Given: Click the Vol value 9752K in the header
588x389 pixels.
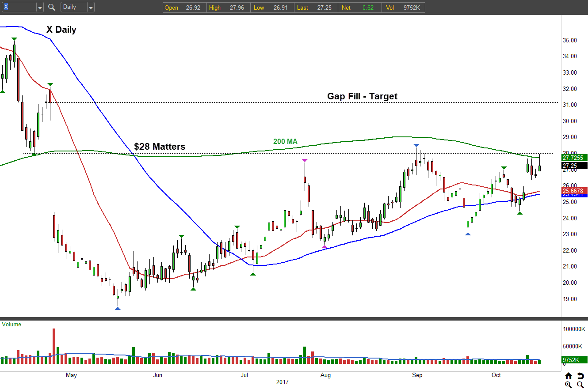Looking at the screenshot, I should (x=412, y=8).
